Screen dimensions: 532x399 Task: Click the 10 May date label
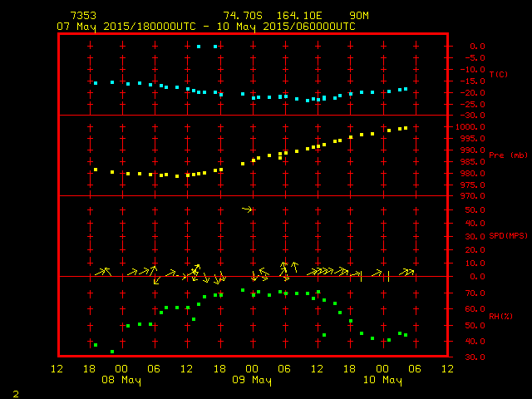tap(382, 380)
